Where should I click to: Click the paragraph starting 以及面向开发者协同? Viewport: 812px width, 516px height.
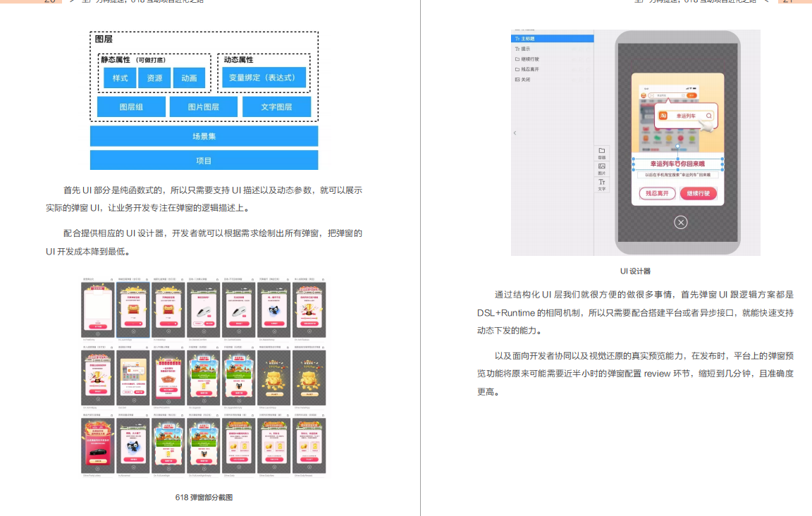(635, 374)
